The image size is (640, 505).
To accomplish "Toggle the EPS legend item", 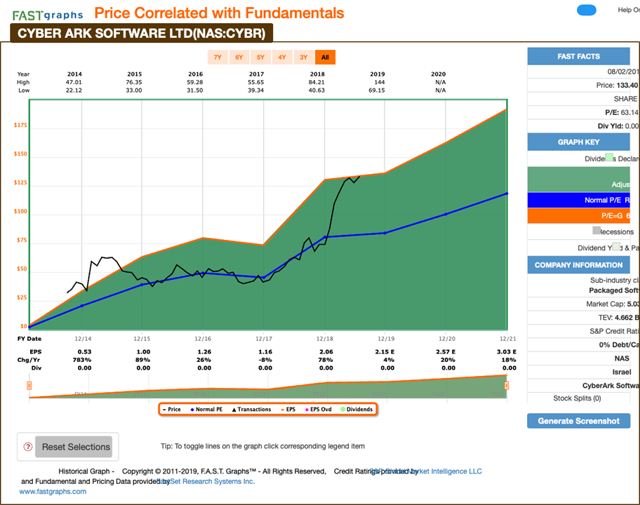I will point(288,409).
